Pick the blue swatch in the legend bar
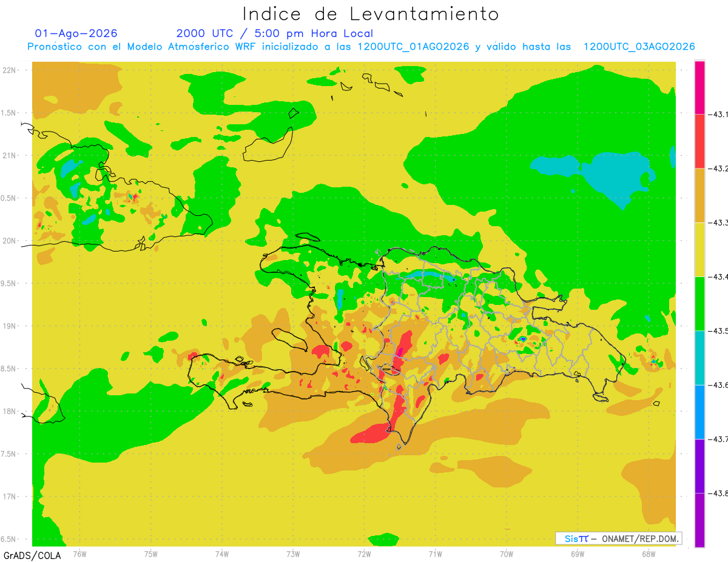 click(x=699, y=412)
